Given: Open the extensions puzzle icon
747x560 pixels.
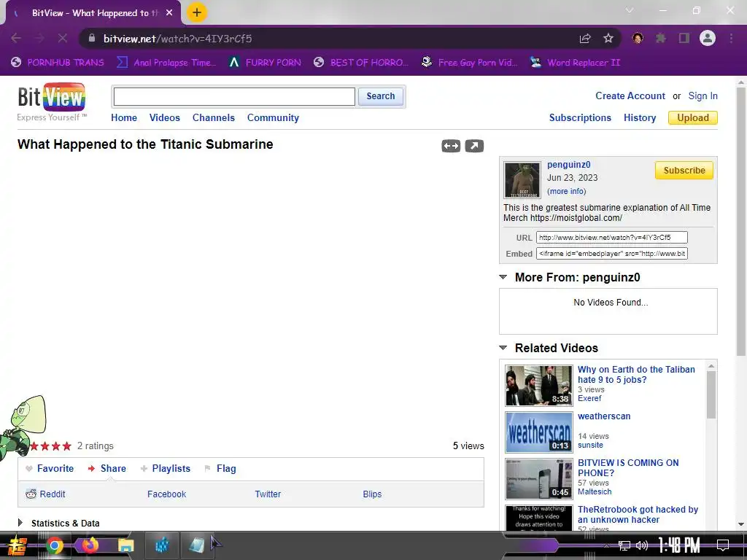Looking at the screenshot, I should click(x=661, y=38).
